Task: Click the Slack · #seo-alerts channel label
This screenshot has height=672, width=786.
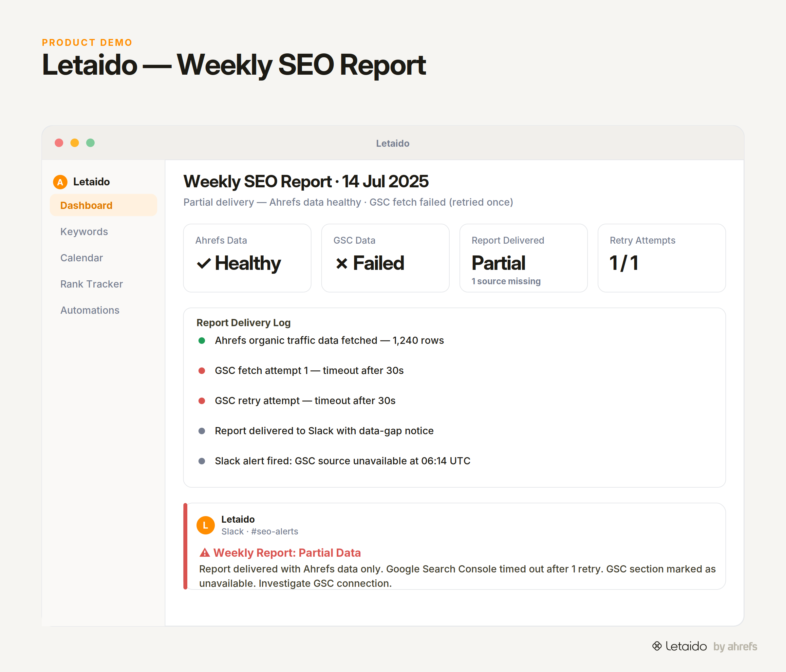Action: tap(260, 531)
